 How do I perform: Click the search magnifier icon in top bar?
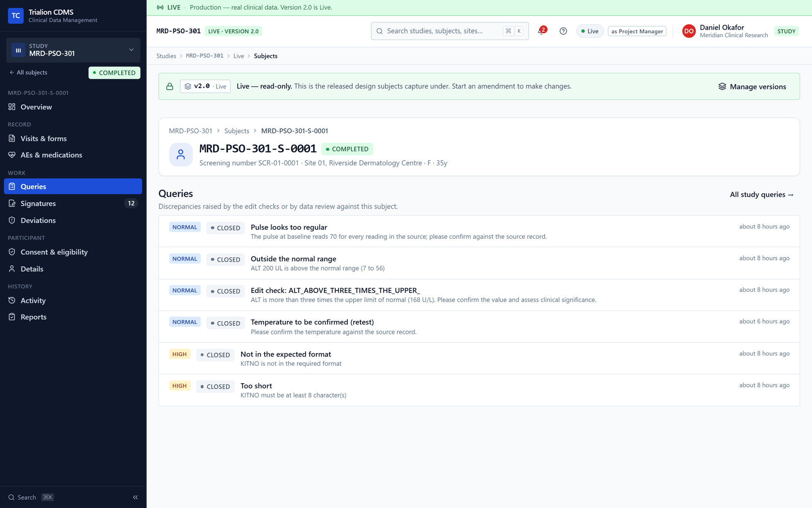[379, 31]
